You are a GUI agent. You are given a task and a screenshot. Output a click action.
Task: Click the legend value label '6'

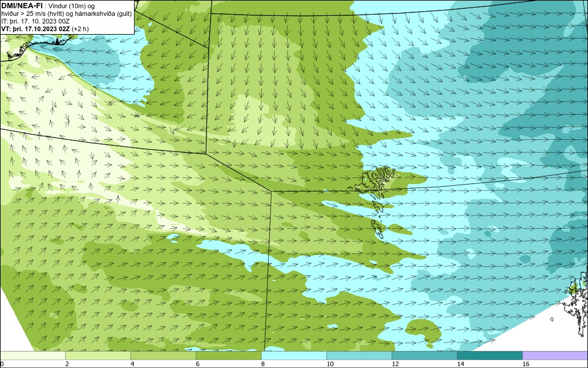pos(198,364)
